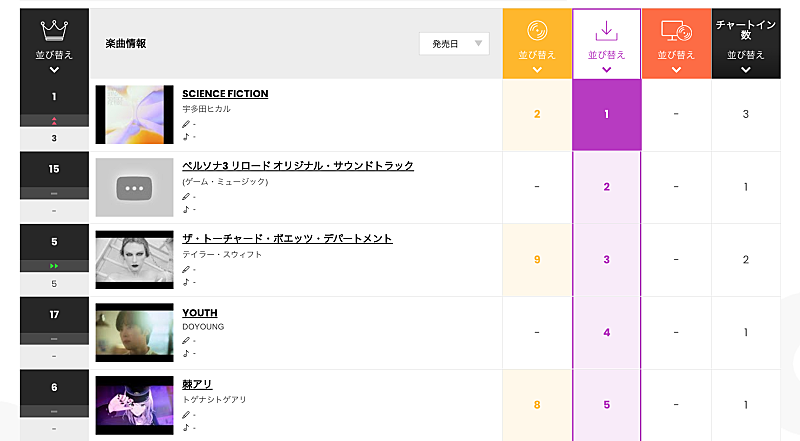Viewport: 800px width, 441px height.
Task: Click overall rank 17 cell
Action: pyautogui.click(x=54, y=315)
